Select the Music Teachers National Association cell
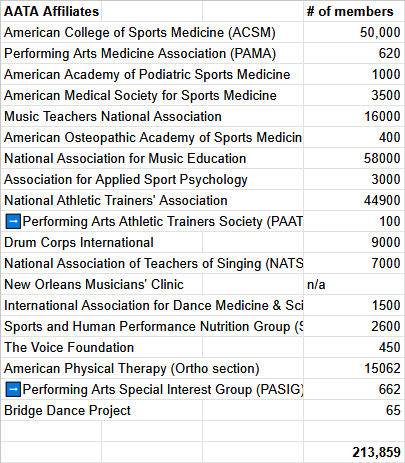 click(152, 116)
